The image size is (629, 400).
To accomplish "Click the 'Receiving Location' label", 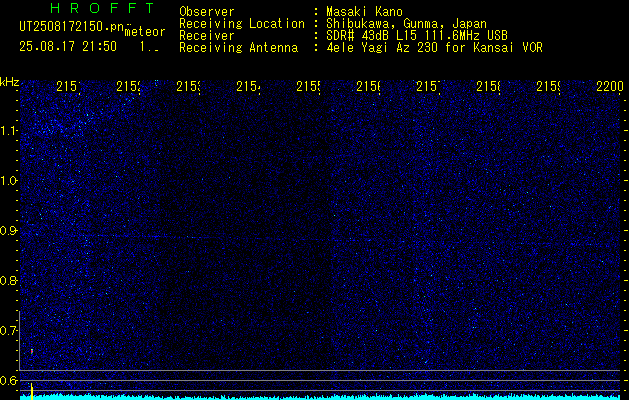I will [x=242, y=24].
